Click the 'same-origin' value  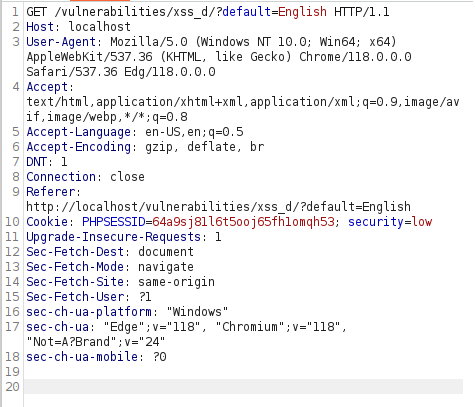[x=177, y=282]
